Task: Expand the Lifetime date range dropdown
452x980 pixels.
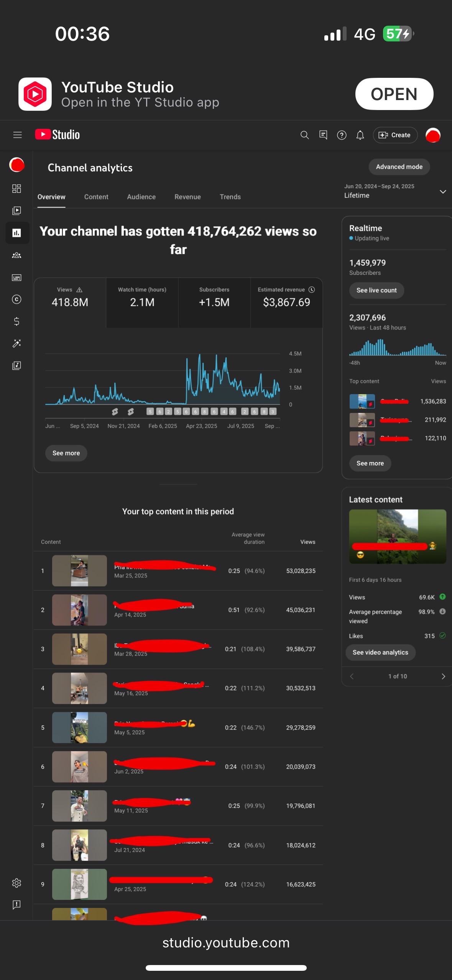Action: (442, 192)
